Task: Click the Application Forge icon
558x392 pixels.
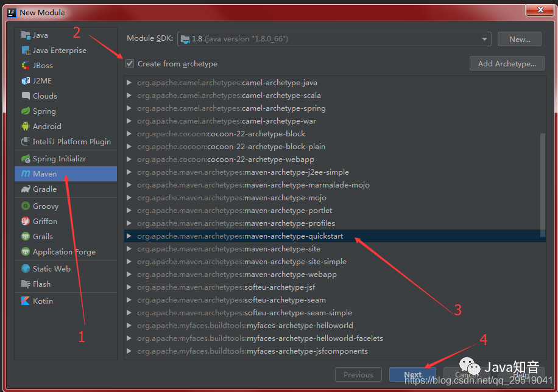Action: click(x=26, y=251)
